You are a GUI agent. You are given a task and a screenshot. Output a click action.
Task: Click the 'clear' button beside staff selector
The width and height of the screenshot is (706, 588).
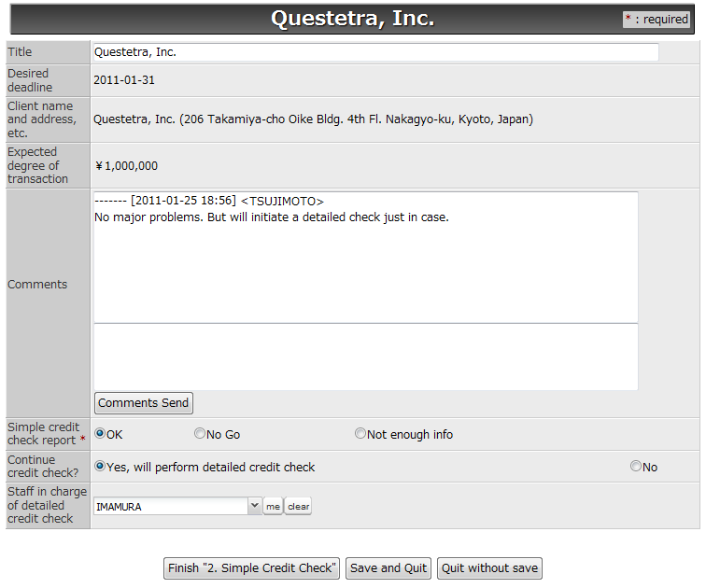click(298, 506)
